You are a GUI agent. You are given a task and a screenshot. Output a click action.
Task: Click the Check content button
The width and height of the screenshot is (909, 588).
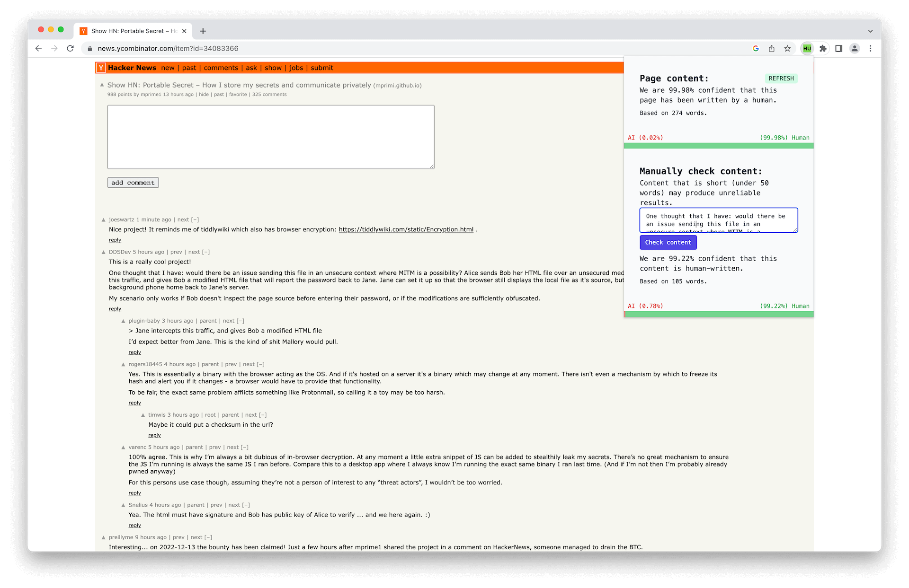click(668, 242)
